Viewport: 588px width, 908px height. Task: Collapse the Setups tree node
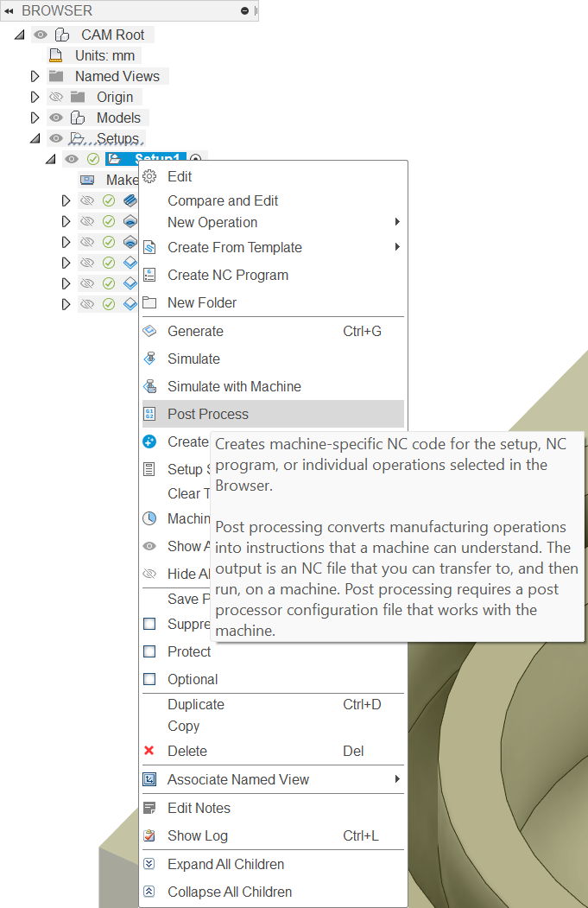pos(35,138)
